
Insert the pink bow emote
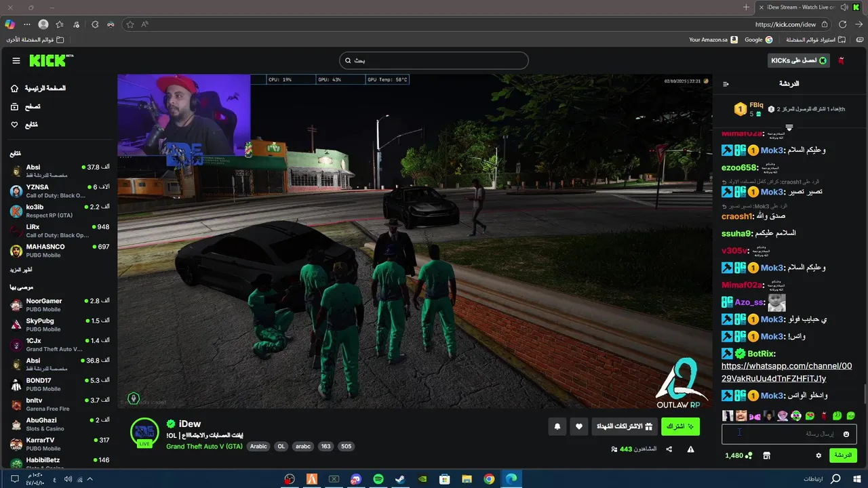[x=755, y=415]
